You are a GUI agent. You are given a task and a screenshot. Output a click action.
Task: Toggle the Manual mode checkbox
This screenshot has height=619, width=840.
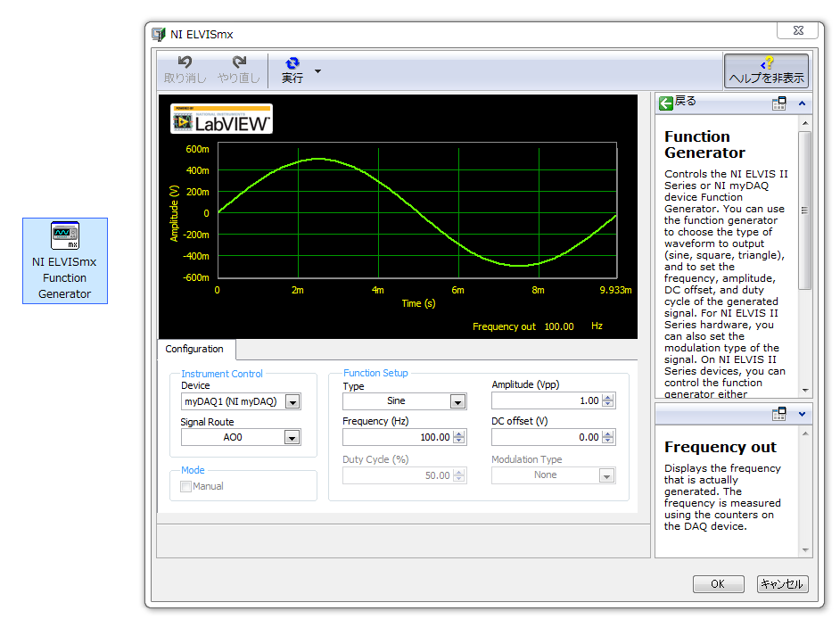click(185, 486)
